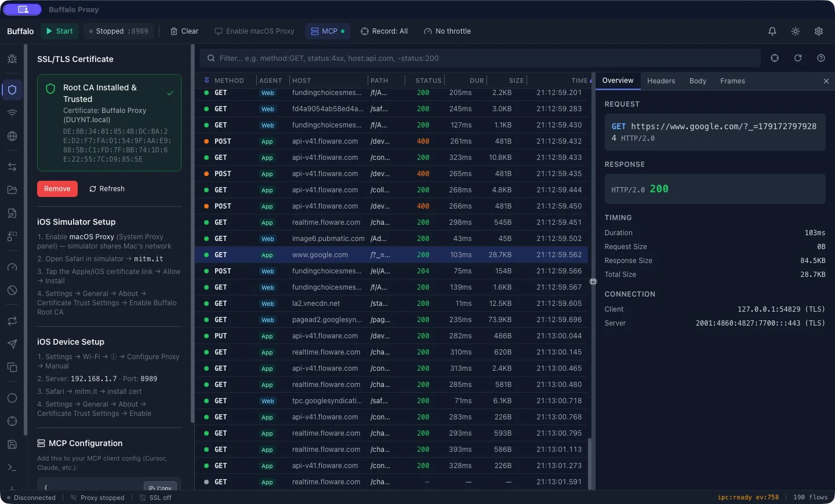This screenshot has height=504, width=835.
Task: Open settings gear icon in top bar
Action: 819,31
